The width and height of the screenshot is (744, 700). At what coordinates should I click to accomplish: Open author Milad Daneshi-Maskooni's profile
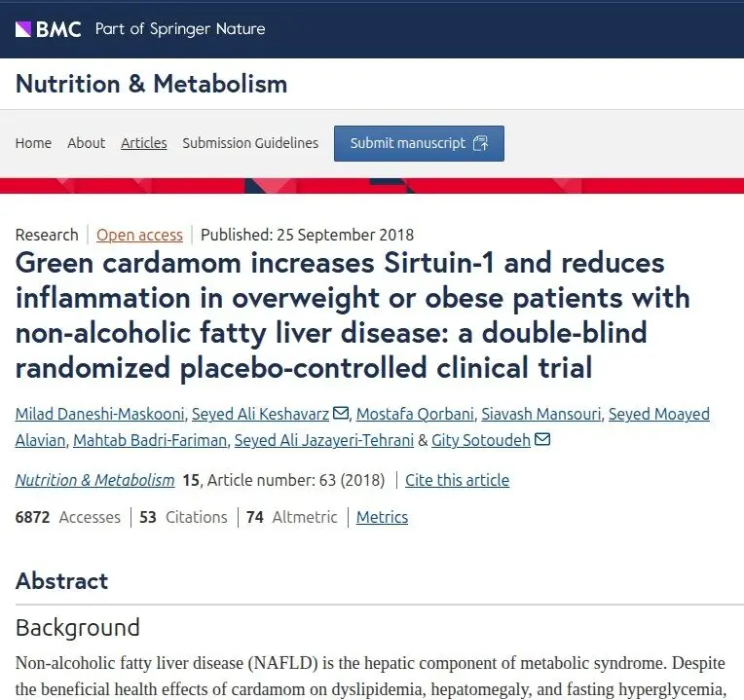tap(99, 414)
